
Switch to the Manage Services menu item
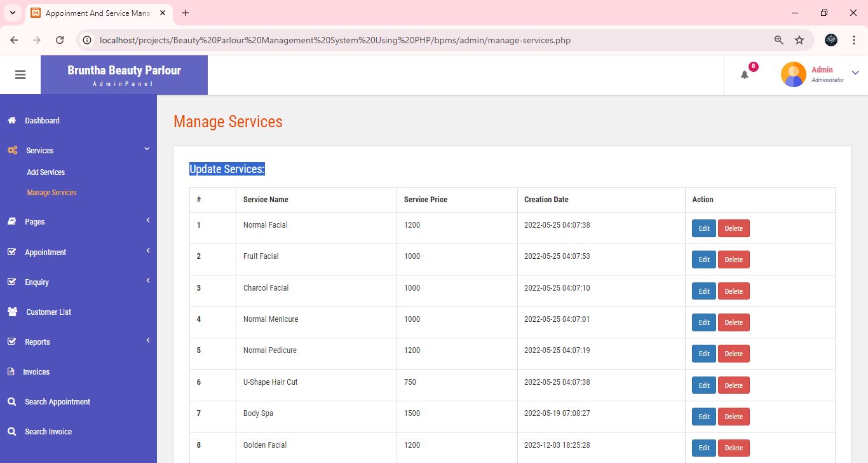coord(51,192)
